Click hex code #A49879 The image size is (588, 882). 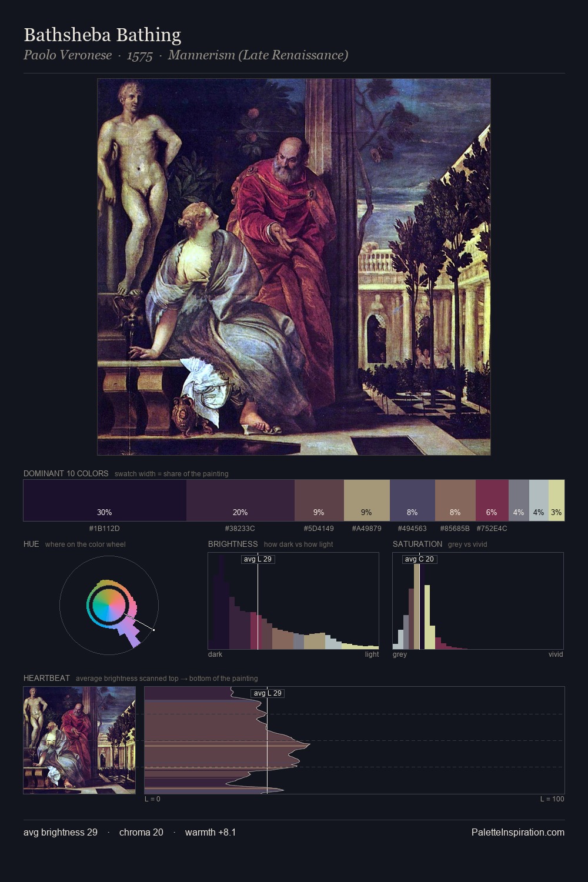367,529
